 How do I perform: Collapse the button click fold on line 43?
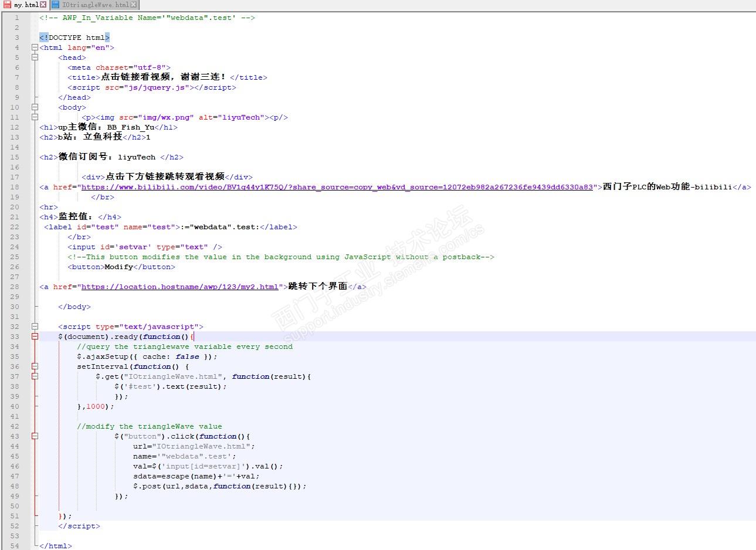coord(35,436)
